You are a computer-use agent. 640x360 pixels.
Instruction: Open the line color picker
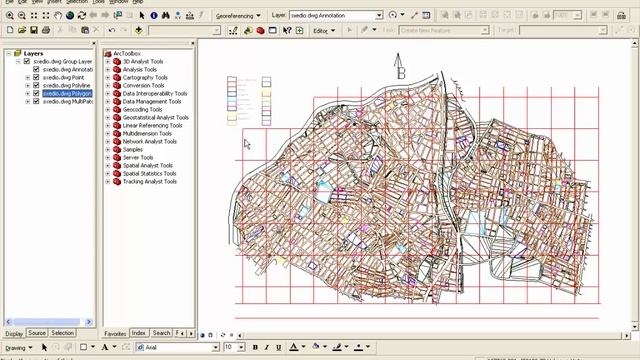click(337, 347)
